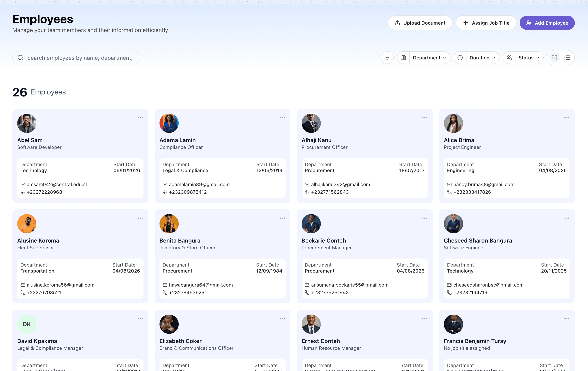Click the people icon beside Status
Image resolution: width=588 pixels, height=371 pixels.
(509, 58)
